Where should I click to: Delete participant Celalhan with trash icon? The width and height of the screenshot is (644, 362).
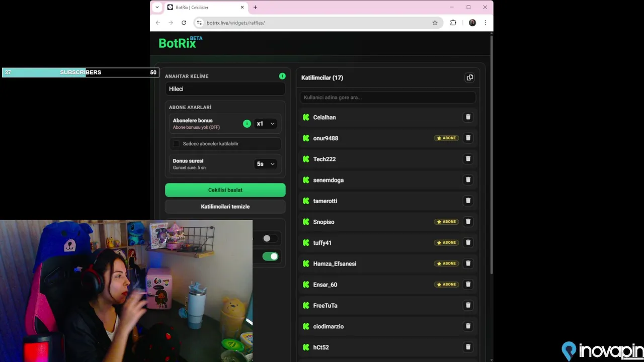click(x=468, y=117)
